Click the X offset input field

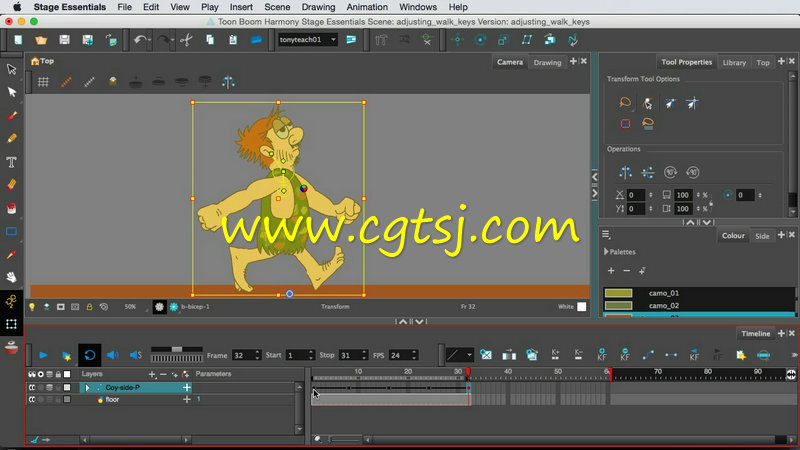click(635, 195)
